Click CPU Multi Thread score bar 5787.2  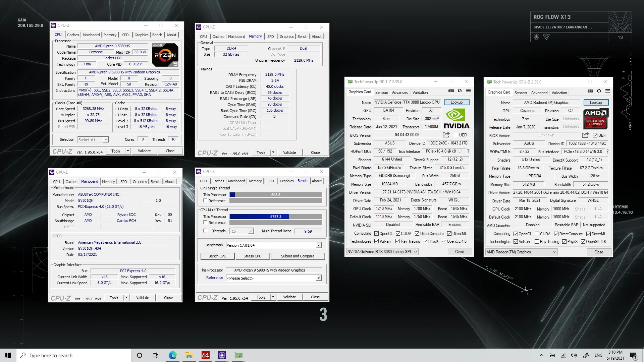pyautogui.click(x=276, y=217)
